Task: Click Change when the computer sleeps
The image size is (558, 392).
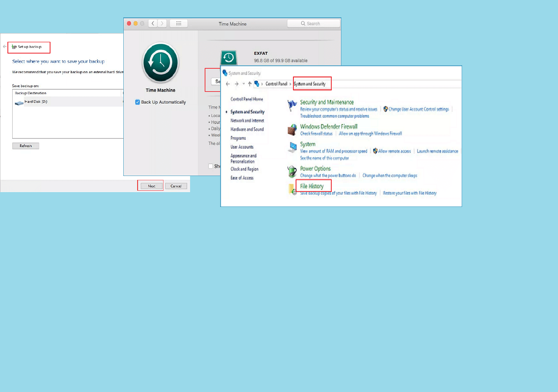Action: pyautogui.click(x=390, y=176)
